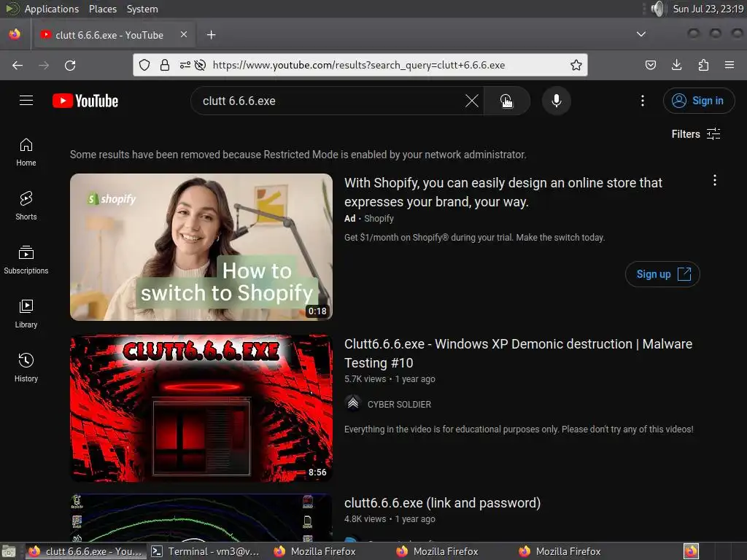Click the autoplay blocked icon in address bar
The height and width of the screenshot is (560, 747).
(x=200, y=65)
